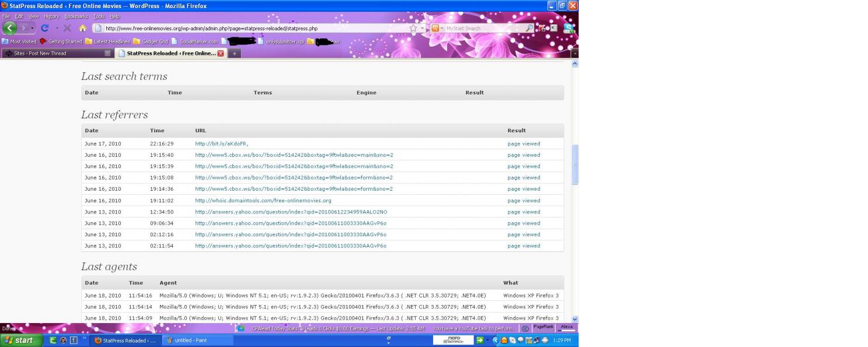Open the address bar URL history dropdown

(422, 28)
